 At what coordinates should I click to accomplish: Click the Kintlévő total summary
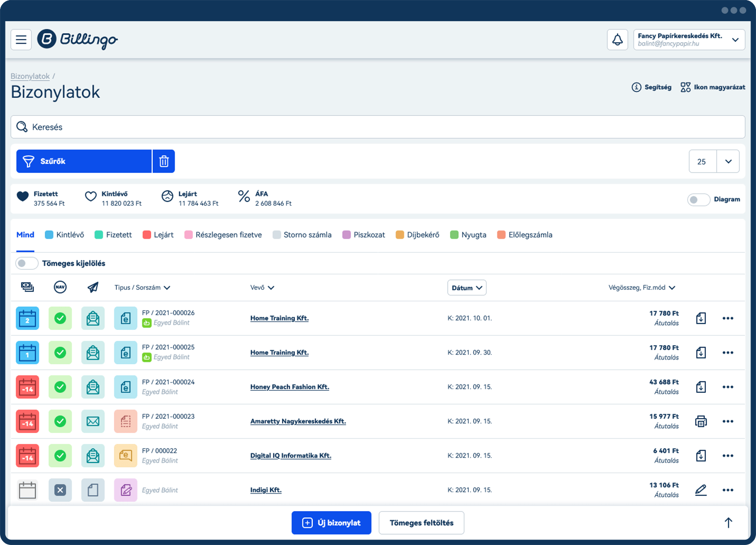tap(113, 198)
